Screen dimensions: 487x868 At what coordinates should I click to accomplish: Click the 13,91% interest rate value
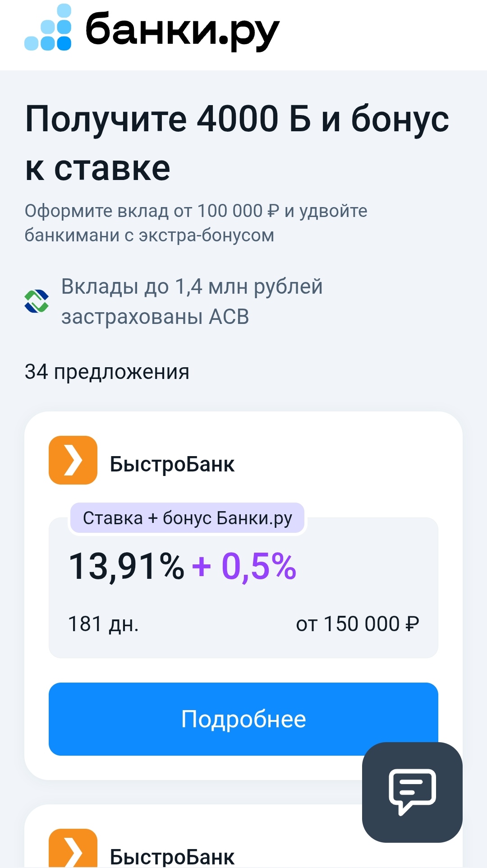pyautogui.click(x=126, y=567)
